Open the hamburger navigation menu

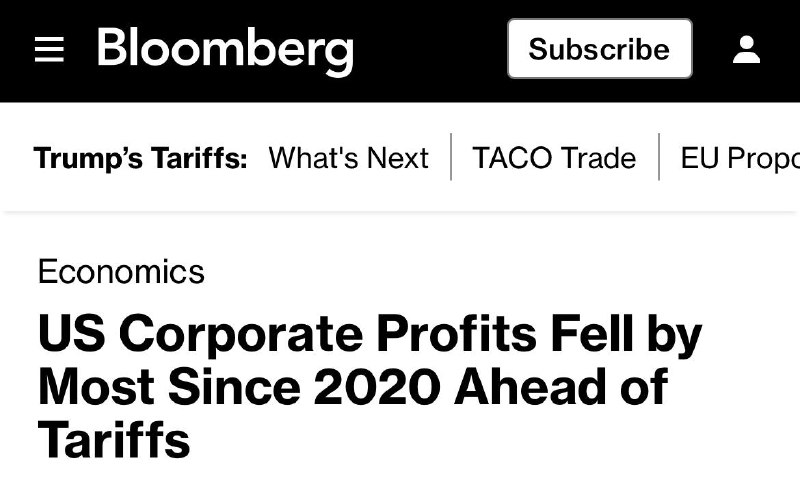point(49,50)
